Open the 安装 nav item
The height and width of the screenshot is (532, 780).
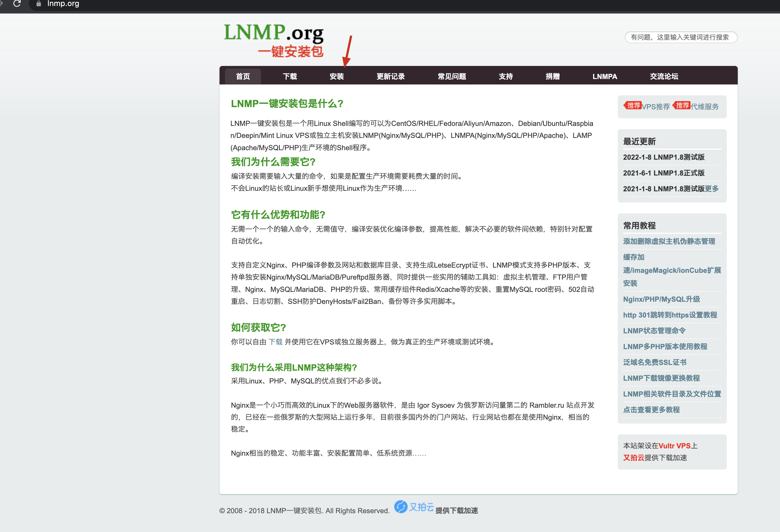tap(337, 77)
